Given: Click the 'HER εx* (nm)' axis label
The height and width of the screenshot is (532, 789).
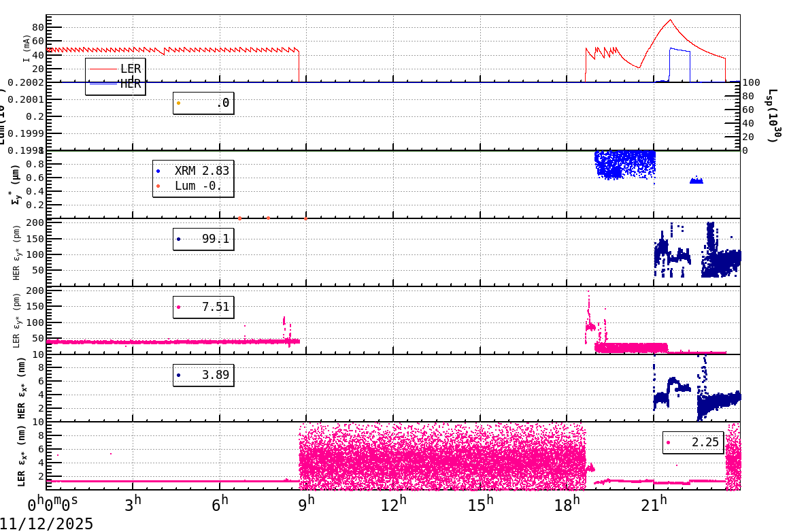Looking at the screenshot, I should pyautogui.click(x=22, y=388).
